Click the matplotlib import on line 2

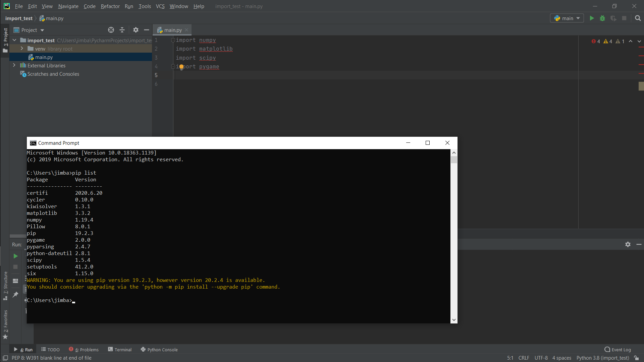pos(216,49)
